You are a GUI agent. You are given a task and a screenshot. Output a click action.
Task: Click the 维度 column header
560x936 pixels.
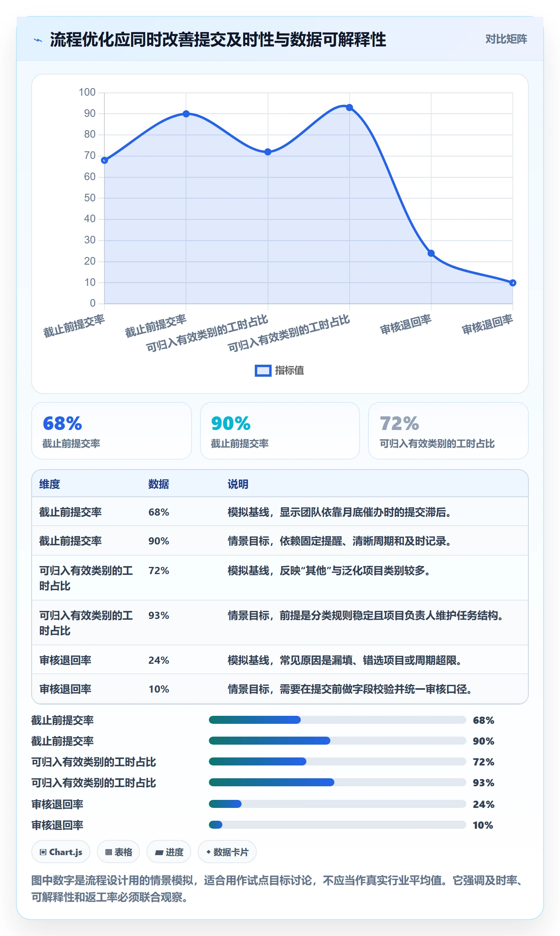[50, 484]
